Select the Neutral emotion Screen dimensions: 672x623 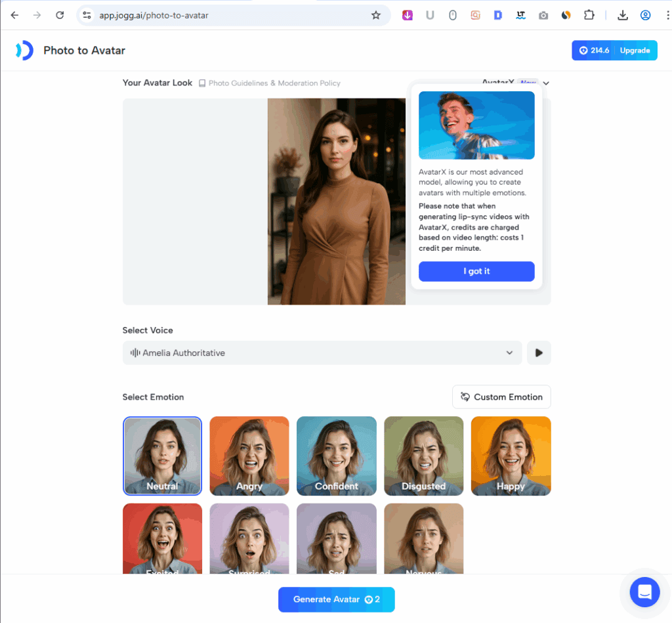point(162,456)
